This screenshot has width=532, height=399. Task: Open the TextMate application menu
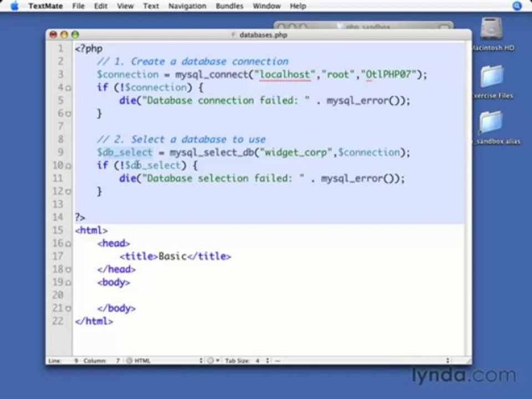coord(45,6)
